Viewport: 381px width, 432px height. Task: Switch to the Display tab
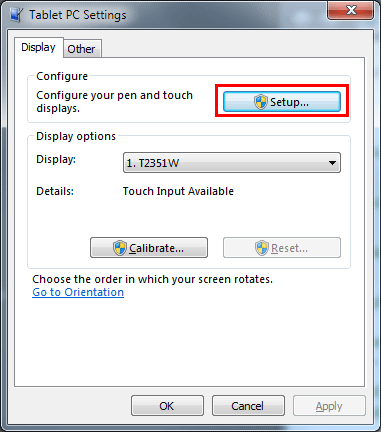[38, 47]
